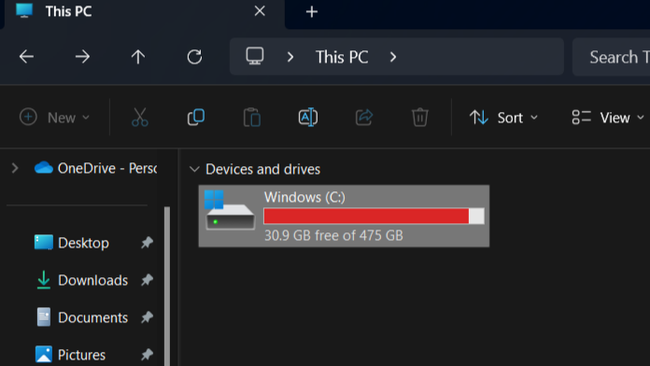Click the 30.9 GB free of 475 GB text
The height and width of the screenshot is (366, 650).
coord(333,235)
